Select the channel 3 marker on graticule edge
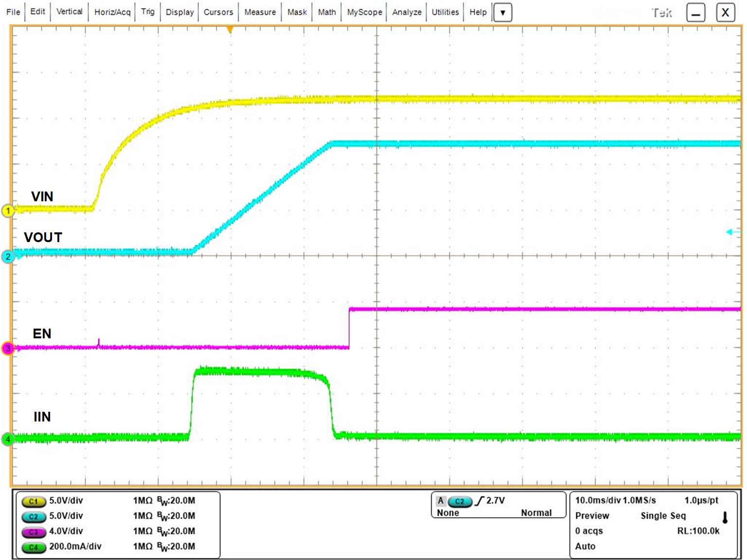Image resolution: width=747 pixels, height=560 pixels. [8, 348]
